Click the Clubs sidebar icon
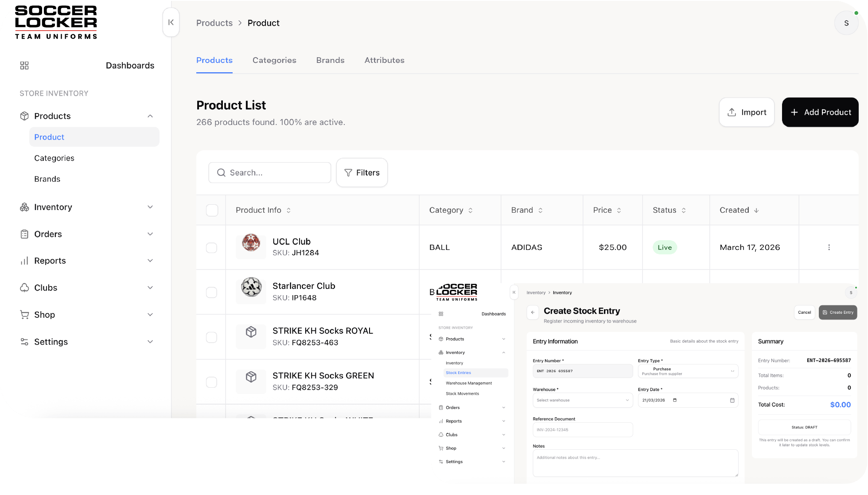Screen dimensions: 868x495 coord(24,288)
